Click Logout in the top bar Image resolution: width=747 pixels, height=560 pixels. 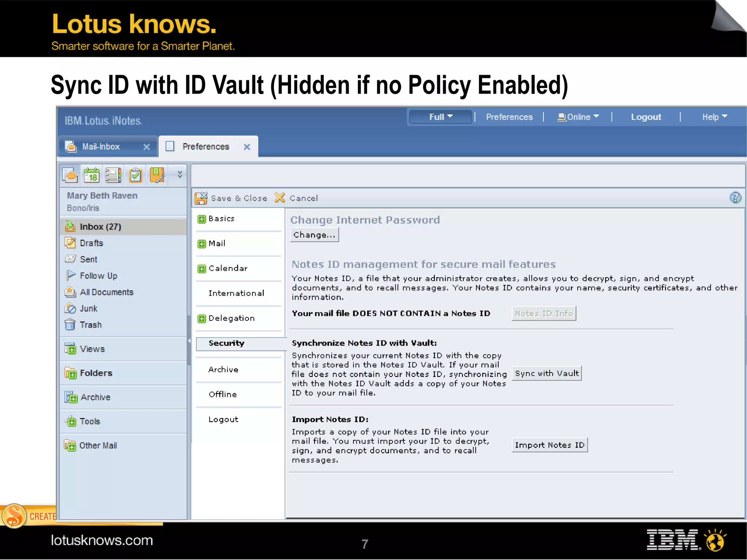coord(646,117)
